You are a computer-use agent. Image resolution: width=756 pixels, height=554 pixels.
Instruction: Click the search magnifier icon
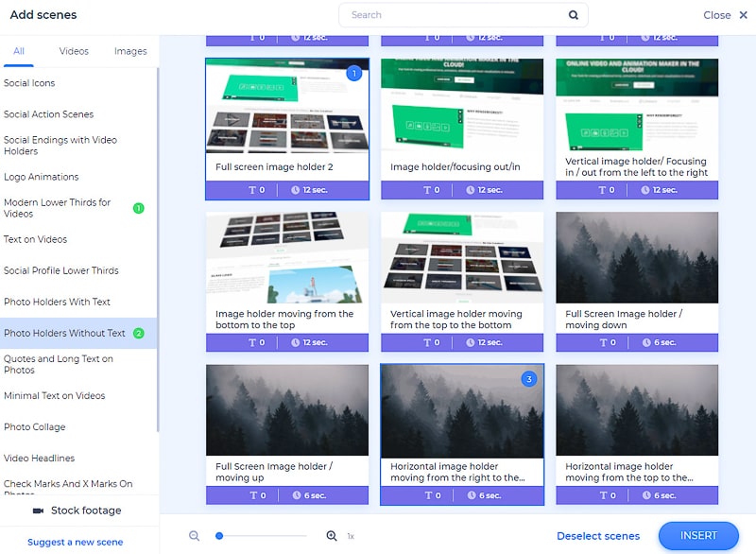[x=573, y=15]
